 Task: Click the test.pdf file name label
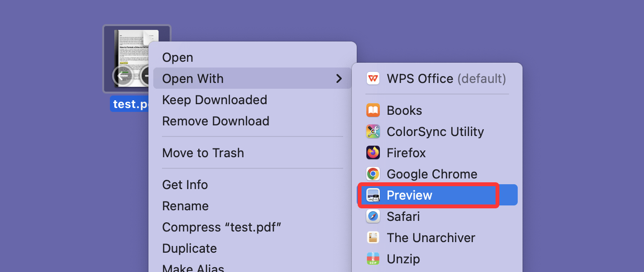[130, 104]
